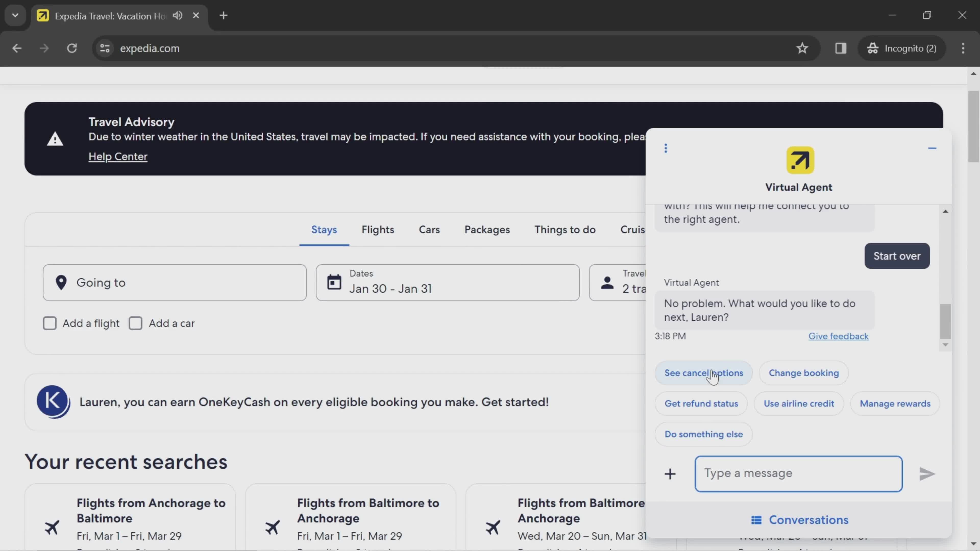Expand the three-dot menu in chat
The height and width of the screenshot is (551, 980).
point(665,148)
